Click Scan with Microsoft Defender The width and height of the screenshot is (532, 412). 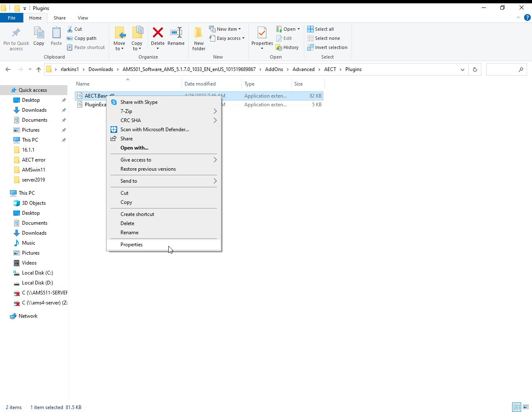(155, 130)
